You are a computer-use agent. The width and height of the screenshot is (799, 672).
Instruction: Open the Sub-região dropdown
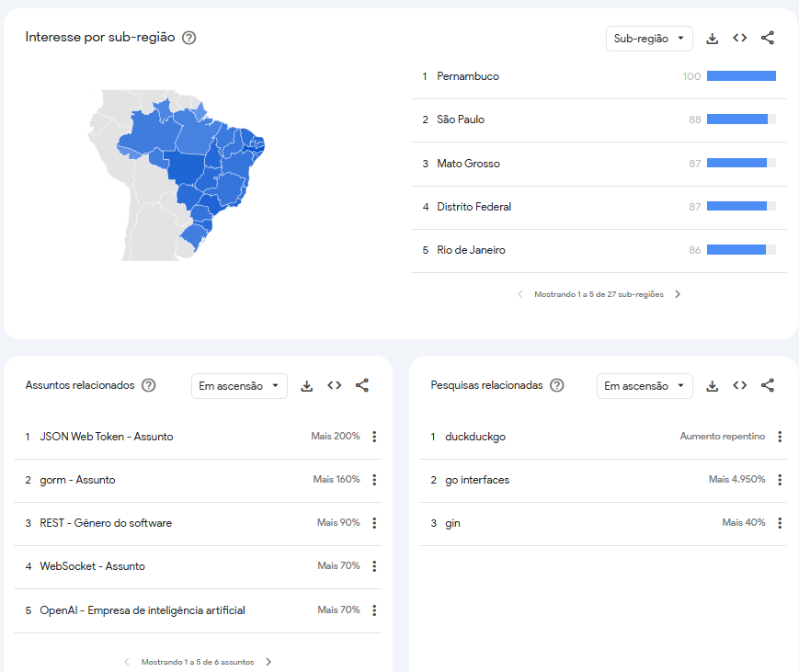pos(649,38)
